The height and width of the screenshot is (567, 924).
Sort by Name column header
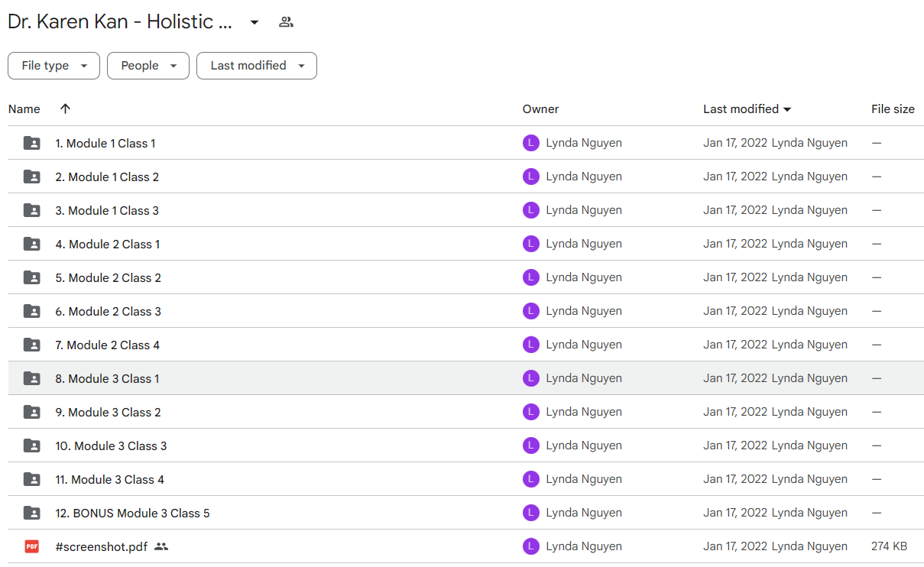coord(24,109)
